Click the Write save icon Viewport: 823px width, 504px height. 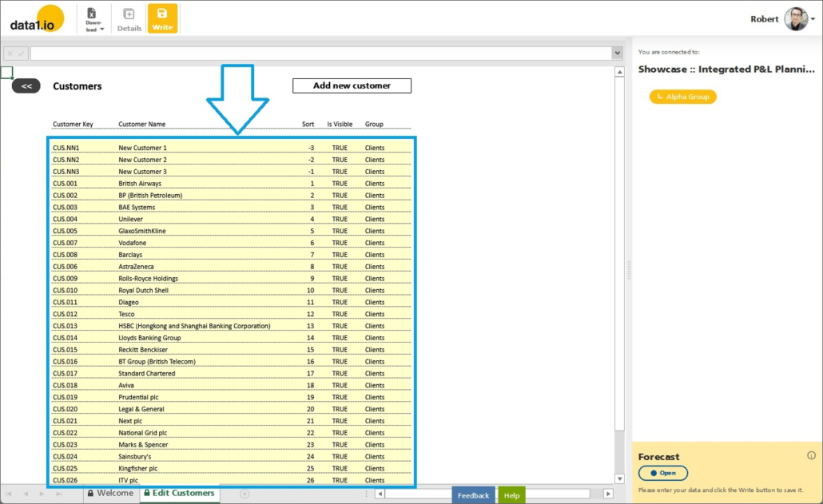pos(162,18)
